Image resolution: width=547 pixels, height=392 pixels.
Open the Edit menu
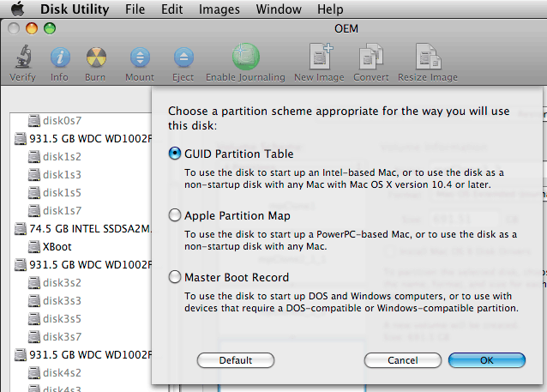171,9
